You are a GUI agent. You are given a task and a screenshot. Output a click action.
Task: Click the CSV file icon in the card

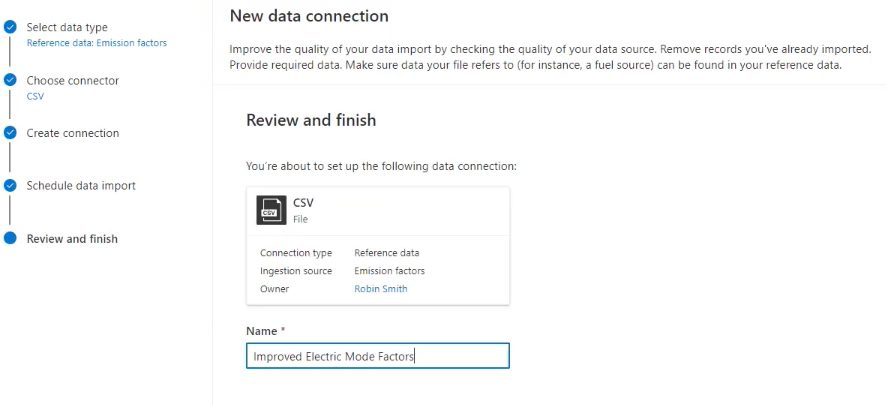(269, 209)
